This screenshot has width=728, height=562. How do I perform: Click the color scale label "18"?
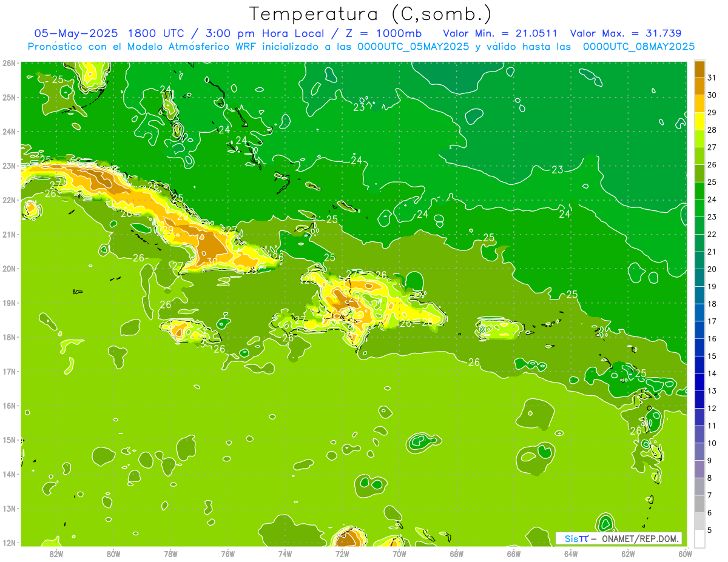point(712,304)
